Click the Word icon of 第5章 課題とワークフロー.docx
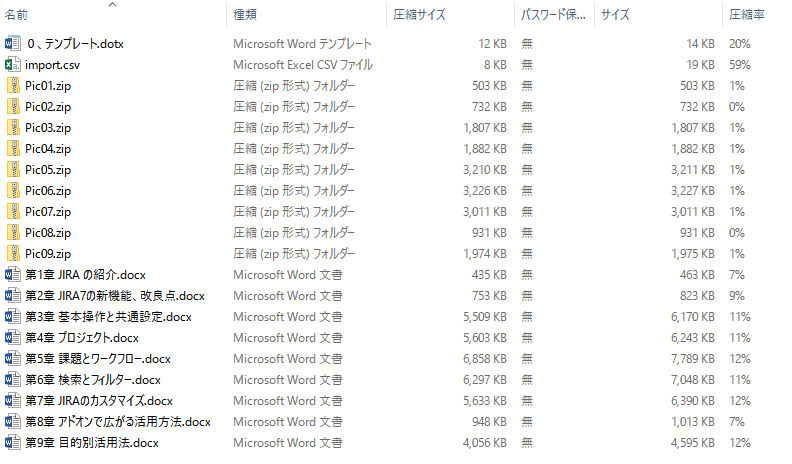This screenshot has height=464, width=792. click(13, 358)
